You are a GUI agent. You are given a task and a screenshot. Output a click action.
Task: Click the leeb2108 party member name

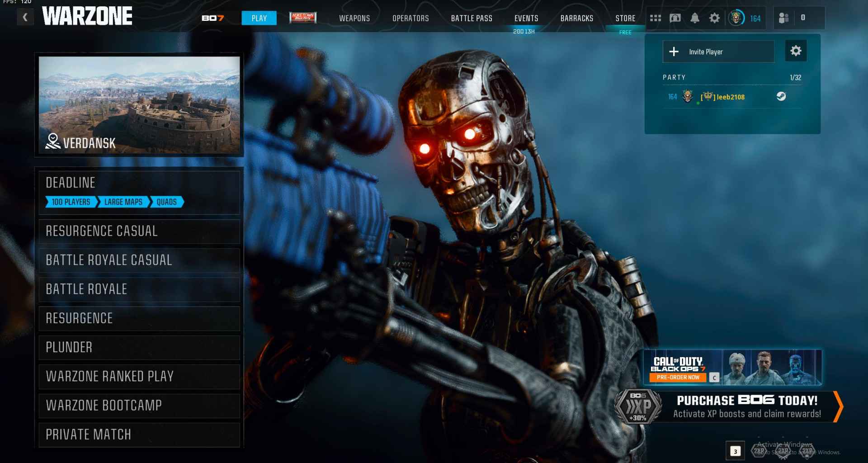[x=730, y=97]
